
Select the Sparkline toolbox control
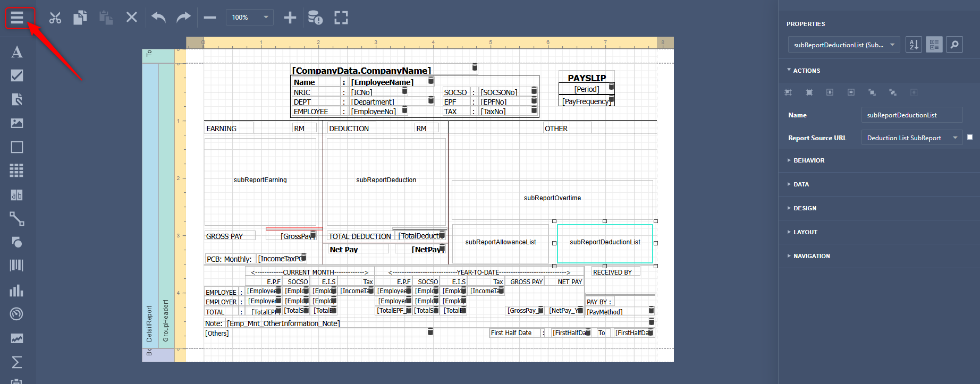coord(17,338)
